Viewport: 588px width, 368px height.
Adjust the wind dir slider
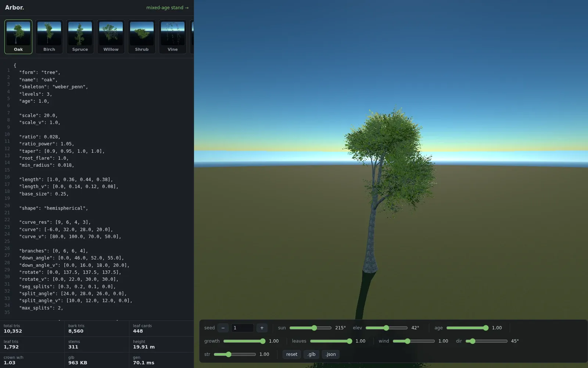487,341
